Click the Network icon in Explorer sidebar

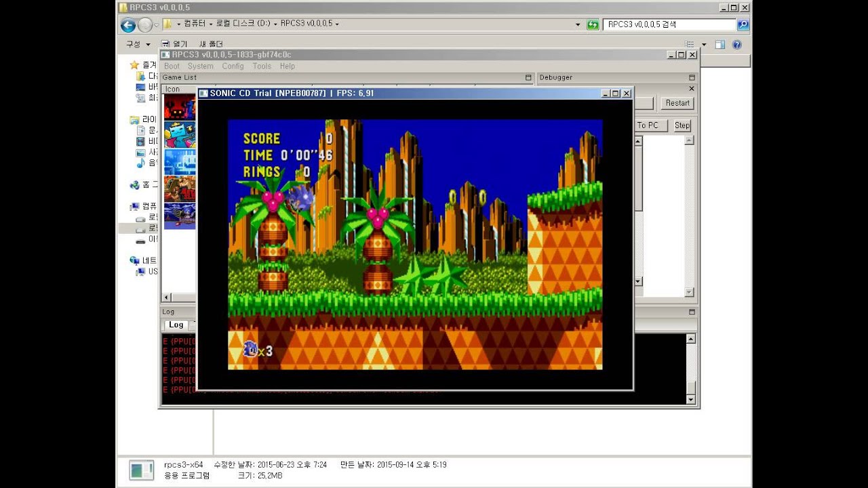coord(134,260)
